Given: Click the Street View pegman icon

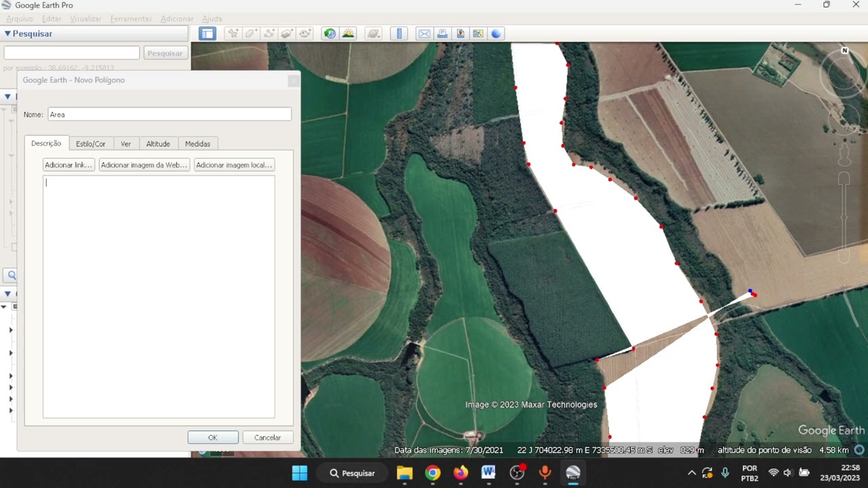Looking at the screenshot, I should (x=844, y=155).
